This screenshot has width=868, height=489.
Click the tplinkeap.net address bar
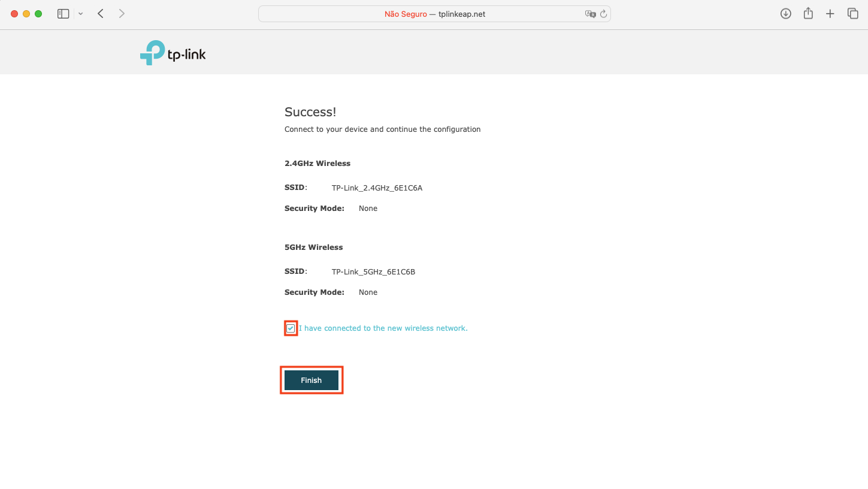(434, 14)
